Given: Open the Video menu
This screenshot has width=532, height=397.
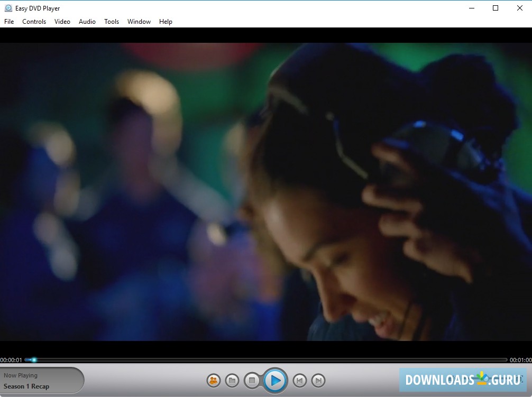Looking at the screenshot, I should [x=62, y=22].
